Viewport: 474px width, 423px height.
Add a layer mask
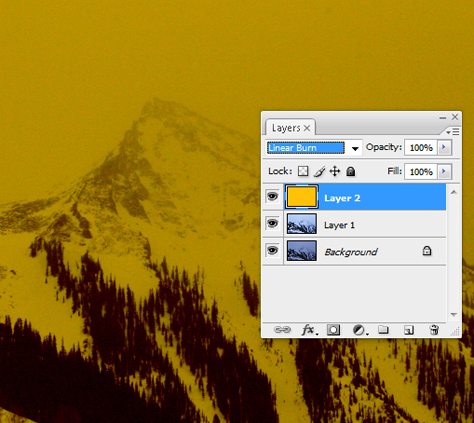[x=333, y=330]
